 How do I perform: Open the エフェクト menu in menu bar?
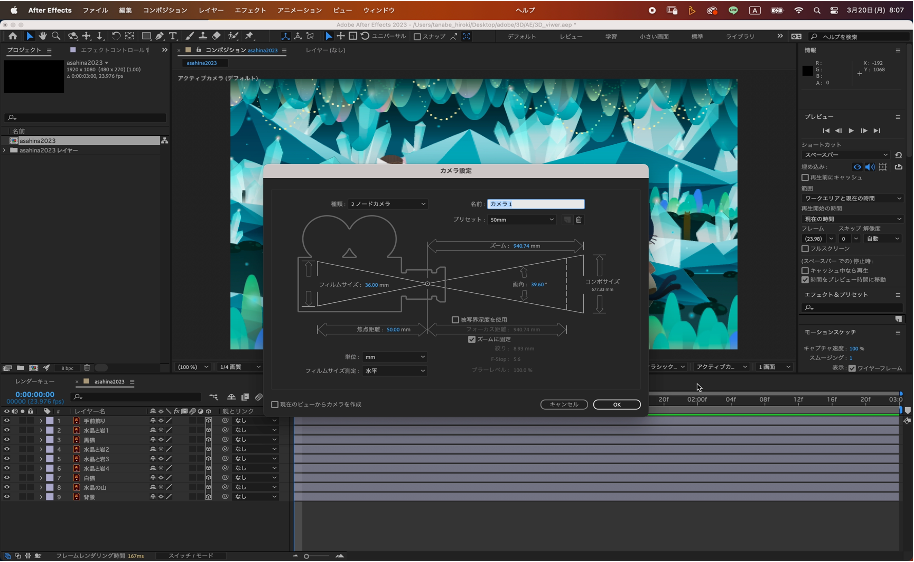(x=250, y=9)
